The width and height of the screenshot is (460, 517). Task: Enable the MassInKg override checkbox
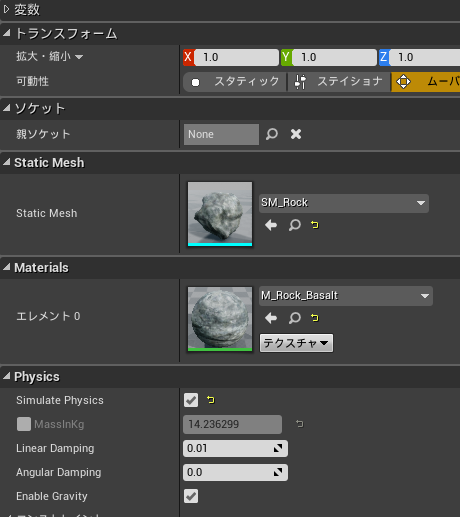click(x=24, y=424)
